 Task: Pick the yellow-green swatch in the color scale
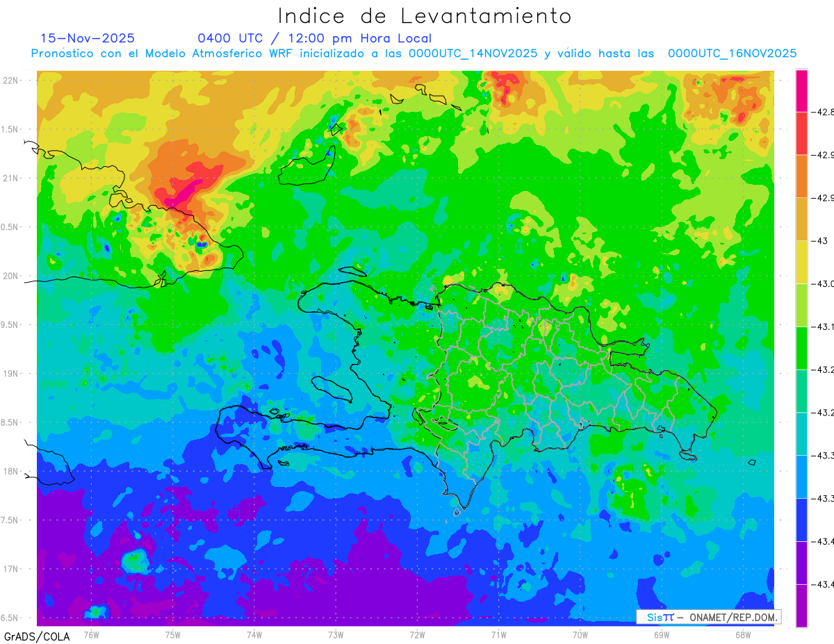[801, 304]
